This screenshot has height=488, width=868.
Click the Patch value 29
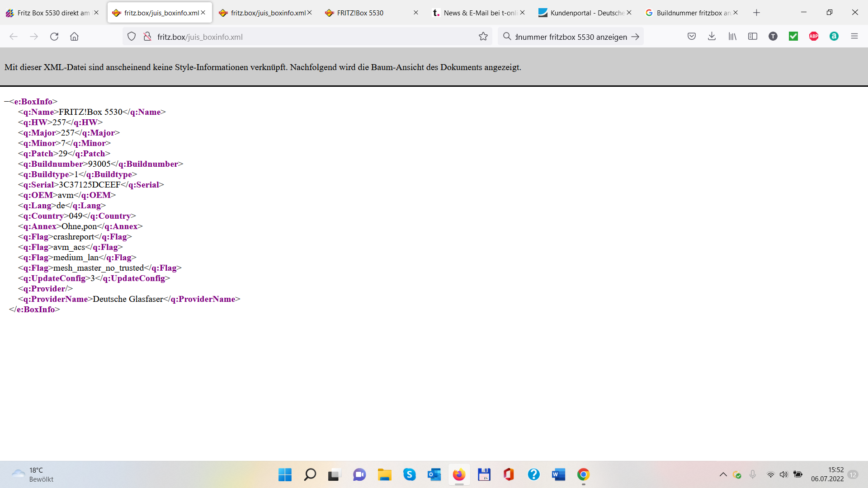pyautogui.click(x=63, y=154)
